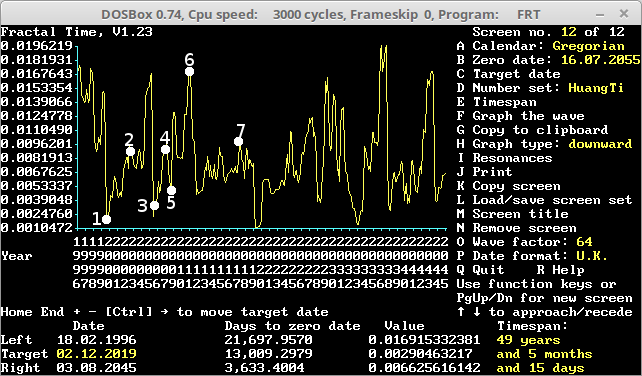Click the y-axis label 0.0067625
The image size is (642, 376).
pos(36,172)
